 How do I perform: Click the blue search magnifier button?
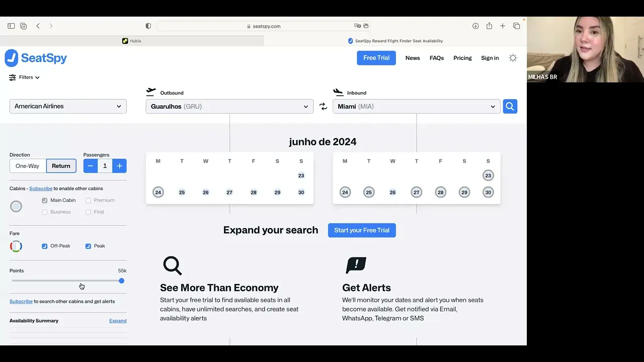point(510,106)
